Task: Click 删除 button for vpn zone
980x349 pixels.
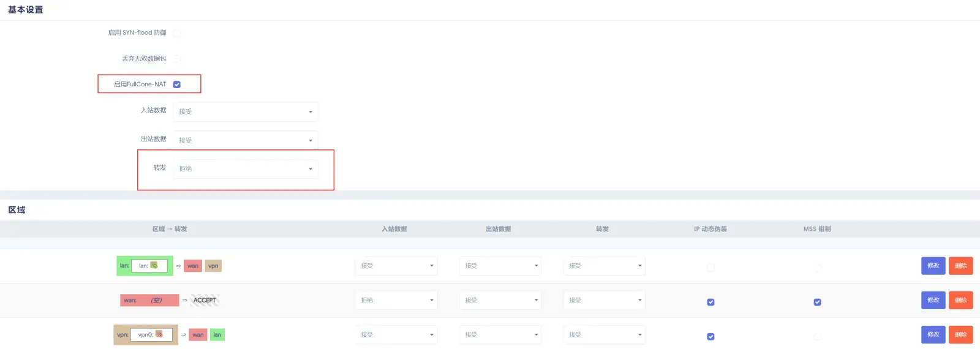Action: [961, 334]
